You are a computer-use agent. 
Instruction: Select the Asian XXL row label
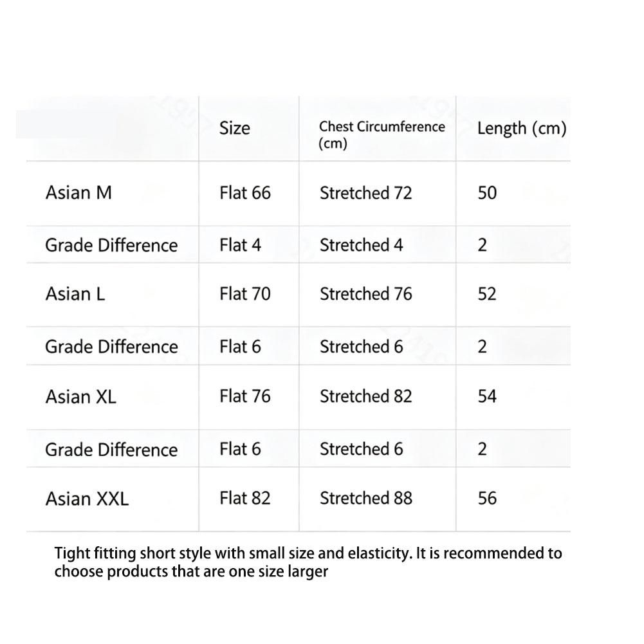tap(87, 499)
